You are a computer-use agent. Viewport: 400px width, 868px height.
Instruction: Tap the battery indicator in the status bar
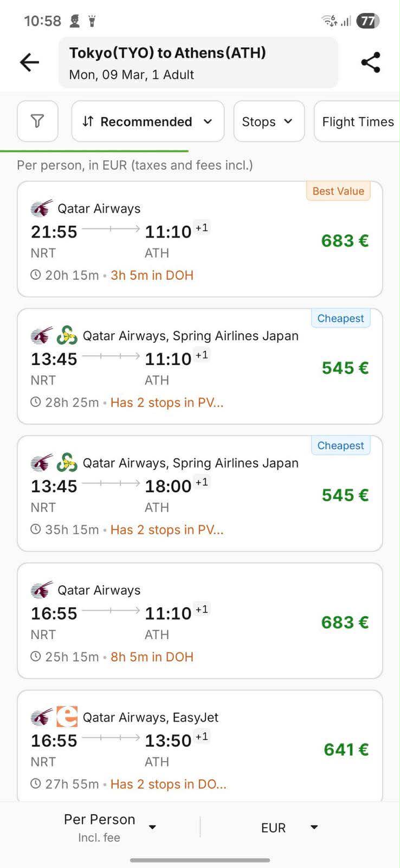click(x=367, y=21)
